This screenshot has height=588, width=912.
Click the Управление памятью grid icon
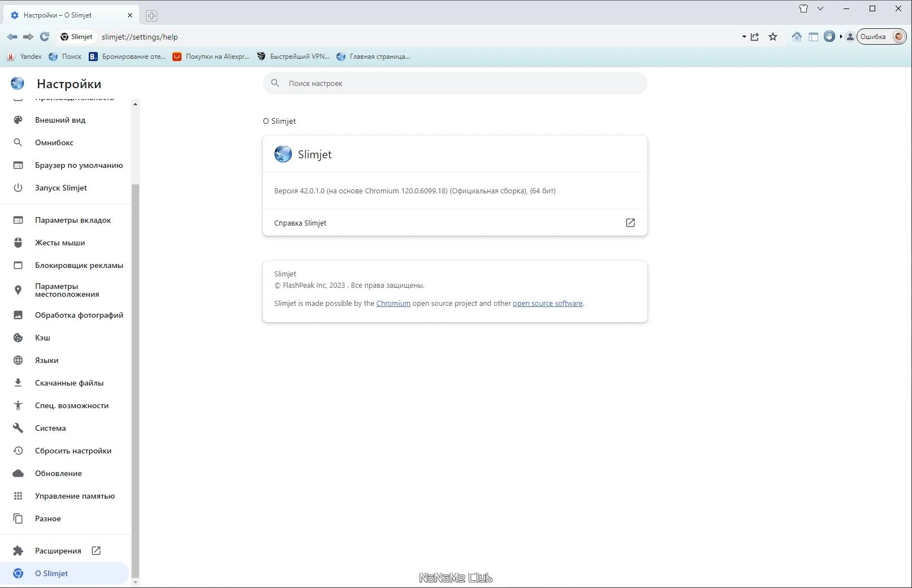coord(18,496)
